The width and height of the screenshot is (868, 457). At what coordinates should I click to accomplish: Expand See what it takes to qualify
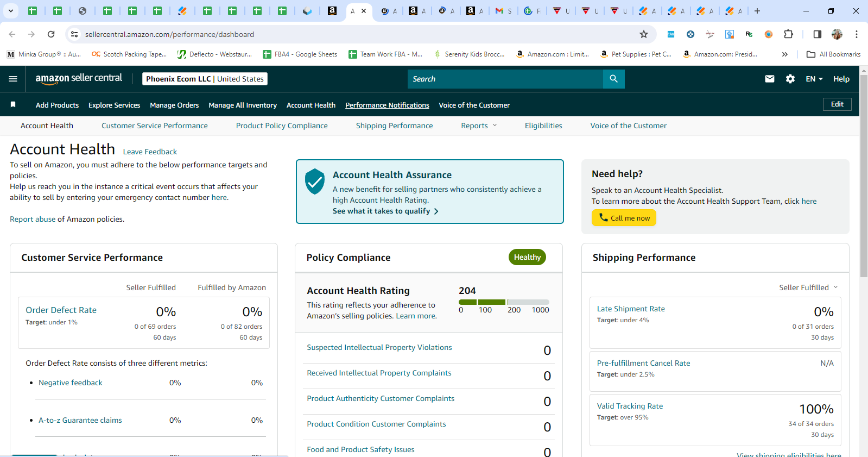coord(385,211)
